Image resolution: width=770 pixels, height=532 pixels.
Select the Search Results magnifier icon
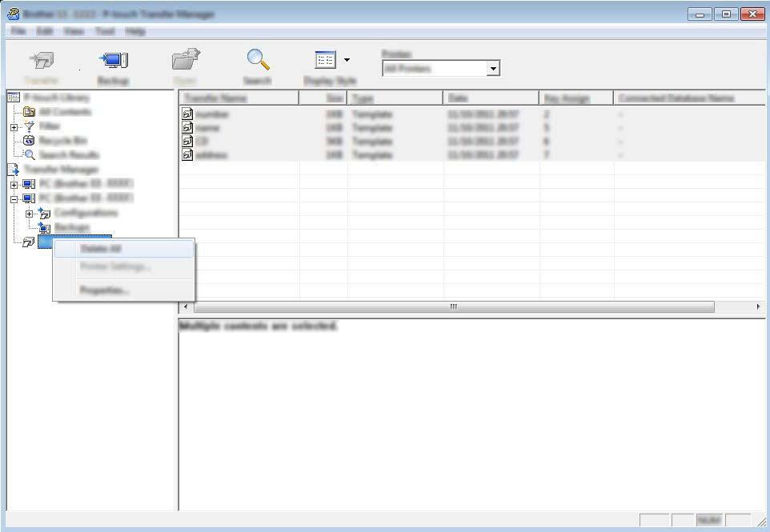pos(30,155)
